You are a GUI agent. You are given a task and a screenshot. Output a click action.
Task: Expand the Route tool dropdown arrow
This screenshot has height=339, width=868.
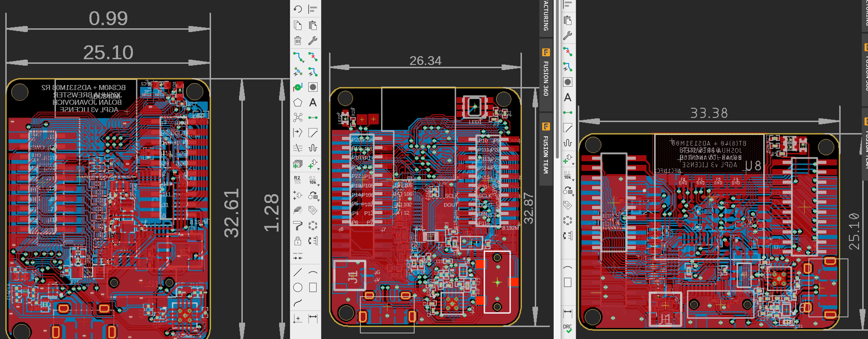click(303, 62)
